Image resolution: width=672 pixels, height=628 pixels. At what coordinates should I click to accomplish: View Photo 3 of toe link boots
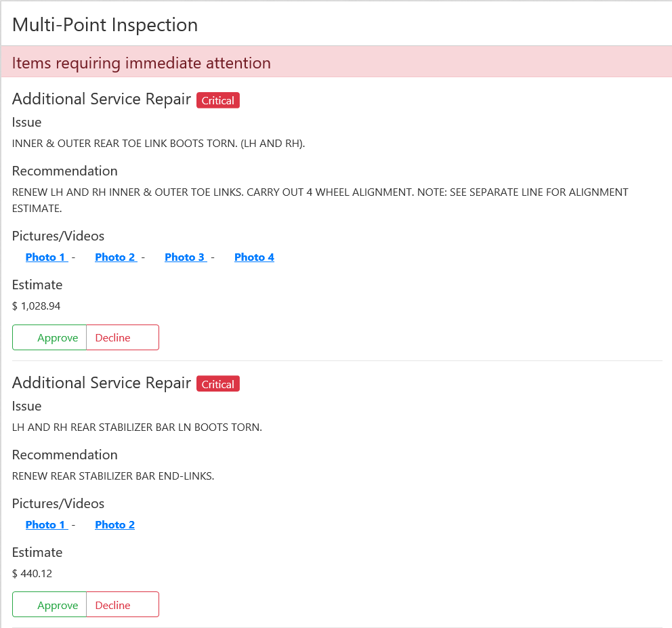tap(185, 257)
